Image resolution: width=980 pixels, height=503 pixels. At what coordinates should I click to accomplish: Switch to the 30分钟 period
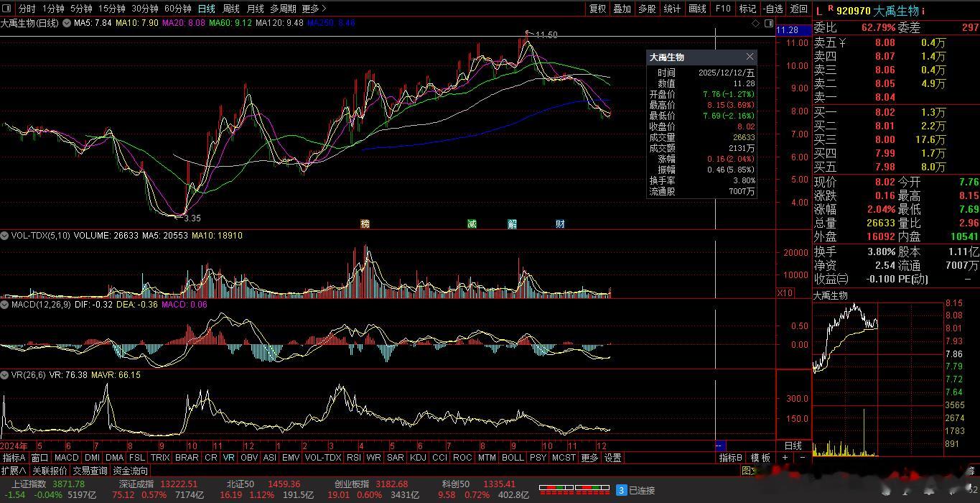tap(144, 9)
